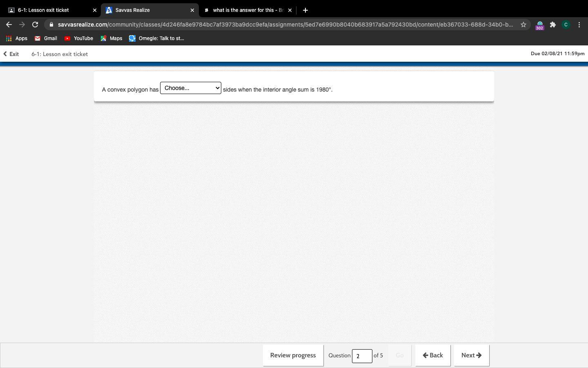Click the browser back arrow icon

(9, 25)
